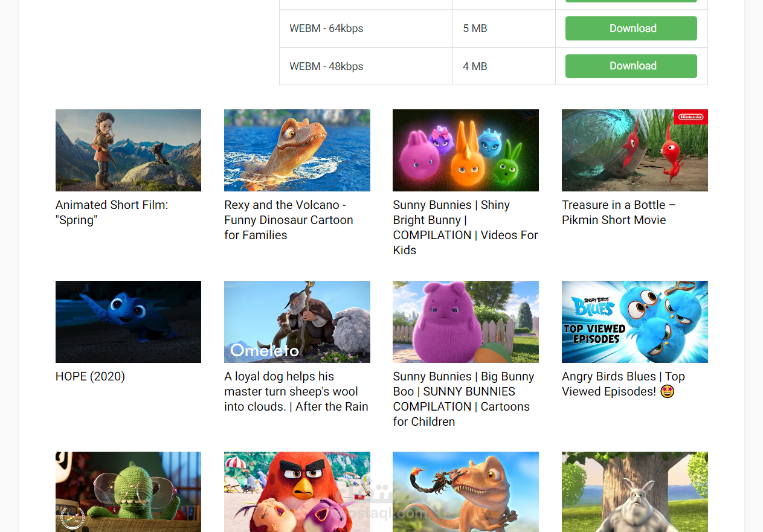Click the Rexy and the Volcano title link
Viewport: 763px width, 532px height.
(x=289, y=220)
